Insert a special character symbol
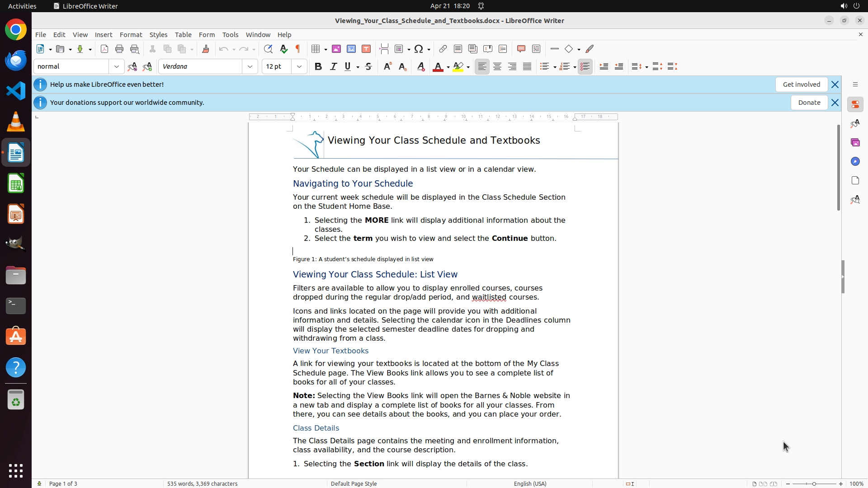The image size is (868, 488). (419, 49)
